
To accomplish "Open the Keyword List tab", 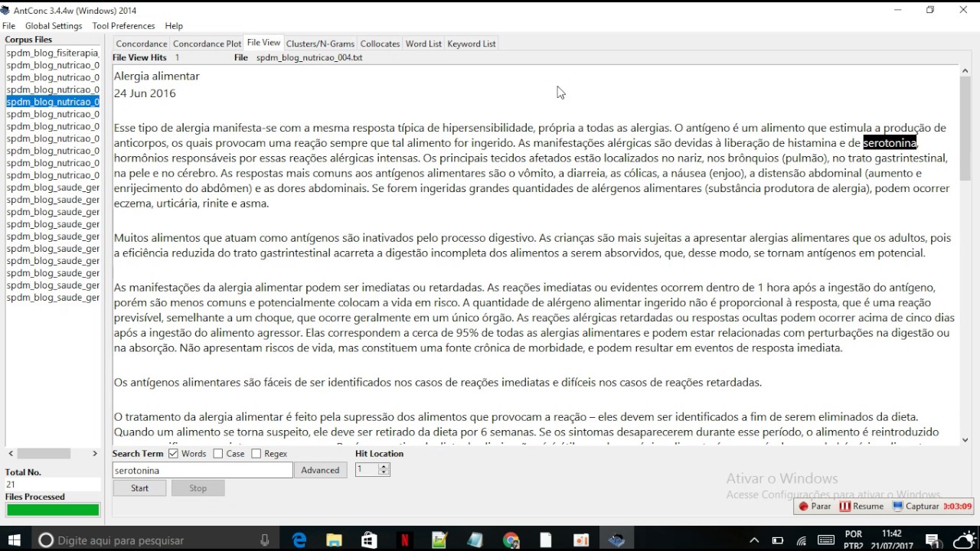I will 472,44.
